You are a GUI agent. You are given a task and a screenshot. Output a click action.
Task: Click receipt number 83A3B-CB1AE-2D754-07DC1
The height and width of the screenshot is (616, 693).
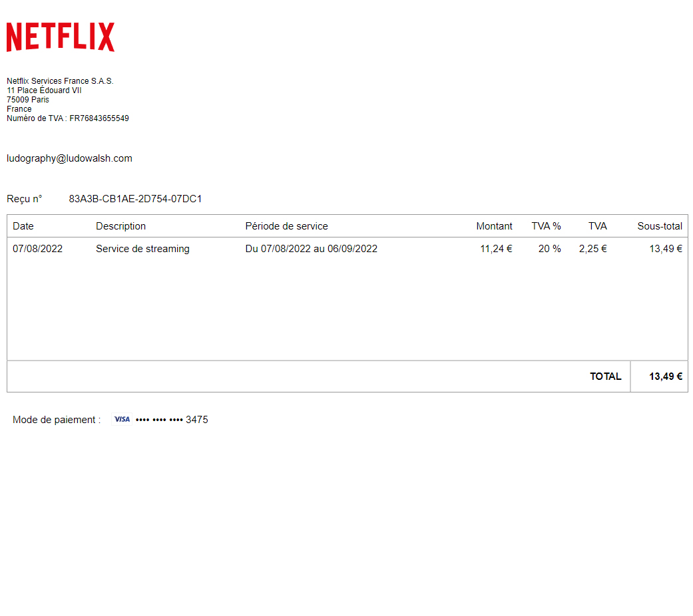(x=135, y=199)
